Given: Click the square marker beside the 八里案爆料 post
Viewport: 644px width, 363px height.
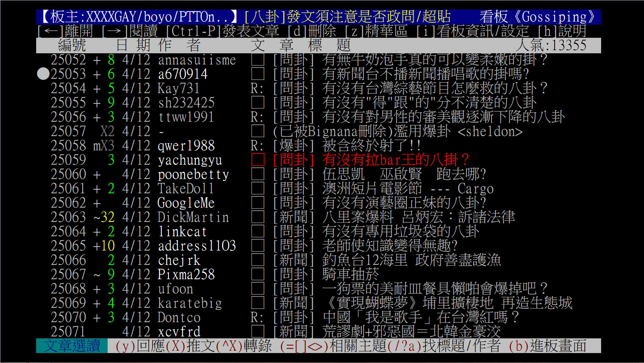Looking at the screenshot, I should [x=257, y=217].
